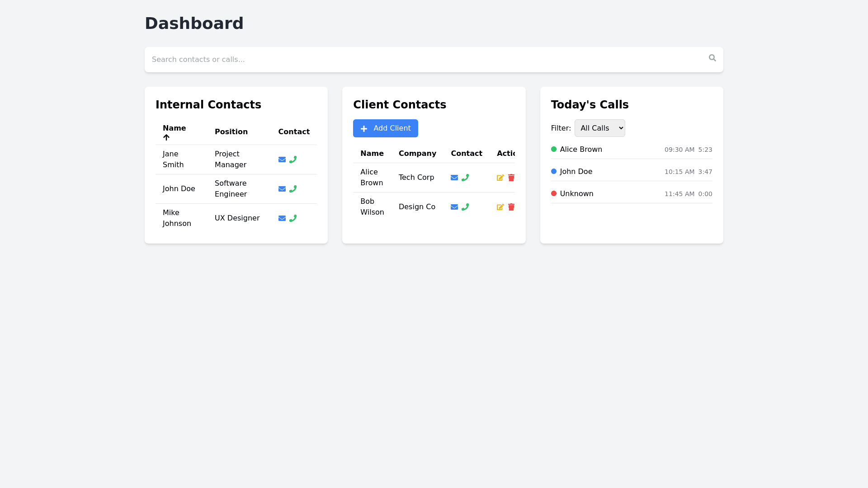
Task: Click email icon for John Doe
Action: coord(282,189)
